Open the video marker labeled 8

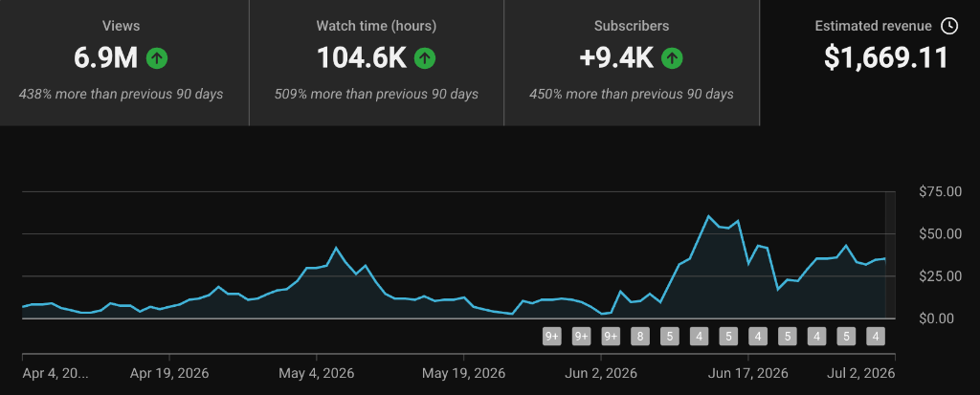click(640, 337)
